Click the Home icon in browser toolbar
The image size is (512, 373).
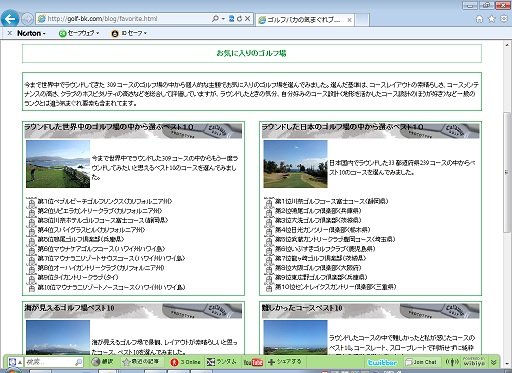[x=479, y=19]
